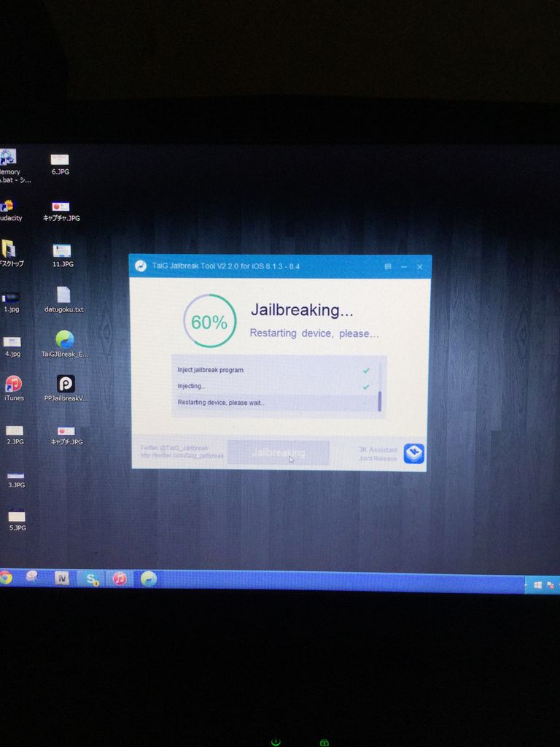This screenshot has width=560, height=747.
Task: Click the TaiG logo in the title bar
Action: click(x=141, y=266)
